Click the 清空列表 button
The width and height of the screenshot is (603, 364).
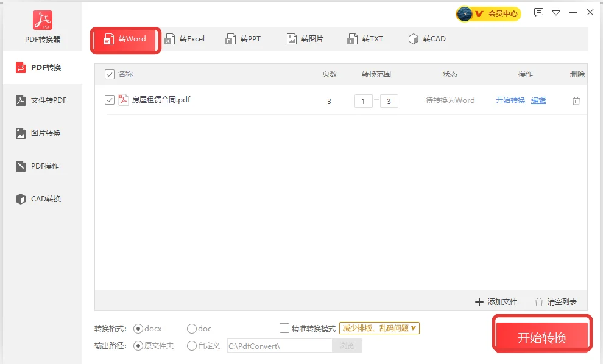click(556, 302)
